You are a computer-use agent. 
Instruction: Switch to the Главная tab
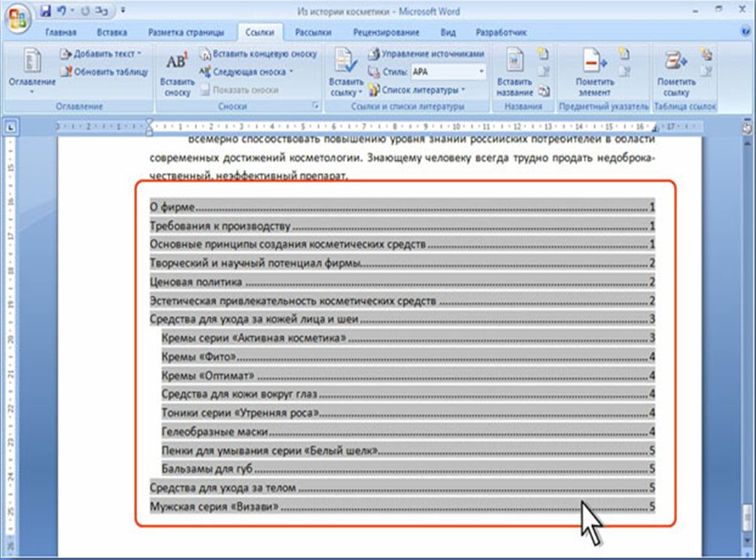coord(61,32)
